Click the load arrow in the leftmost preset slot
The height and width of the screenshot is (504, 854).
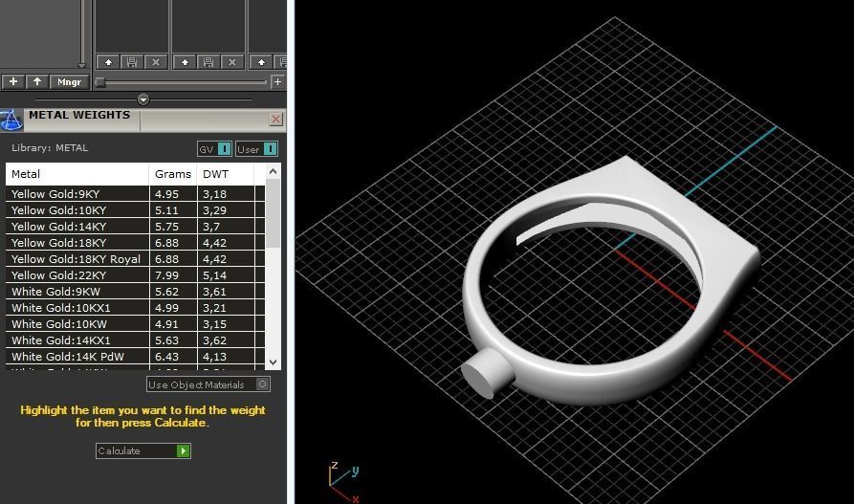[108, 62]
